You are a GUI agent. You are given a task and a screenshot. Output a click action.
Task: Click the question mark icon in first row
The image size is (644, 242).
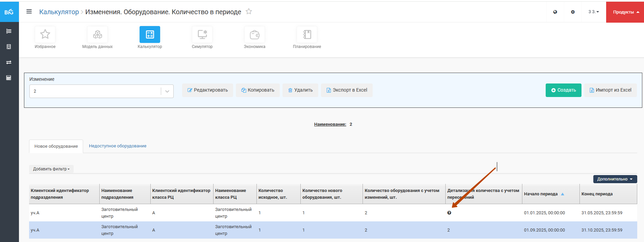pos(449,213)
